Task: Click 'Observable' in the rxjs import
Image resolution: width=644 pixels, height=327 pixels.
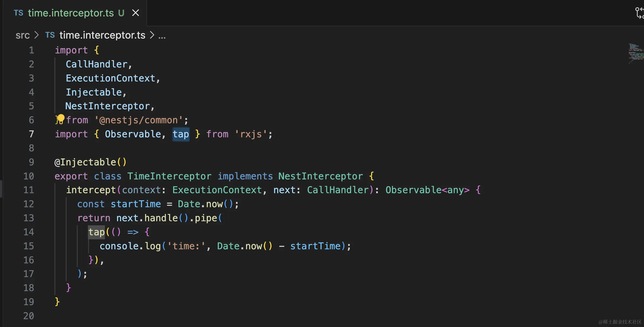Action: 133,134
